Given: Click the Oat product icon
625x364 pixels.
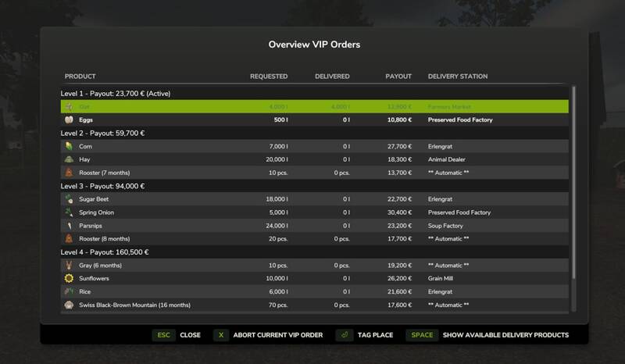Looking at the screenshot, I should tap(69, 106).
